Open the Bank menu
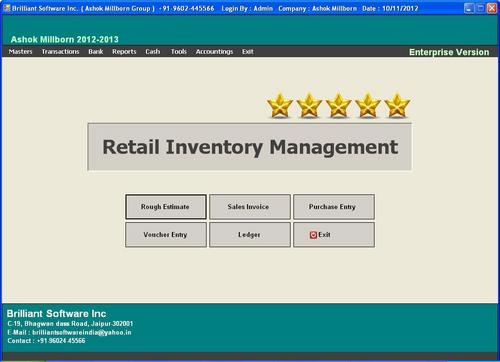Screen dimensions: 500x362 click(x=96, y=52)
